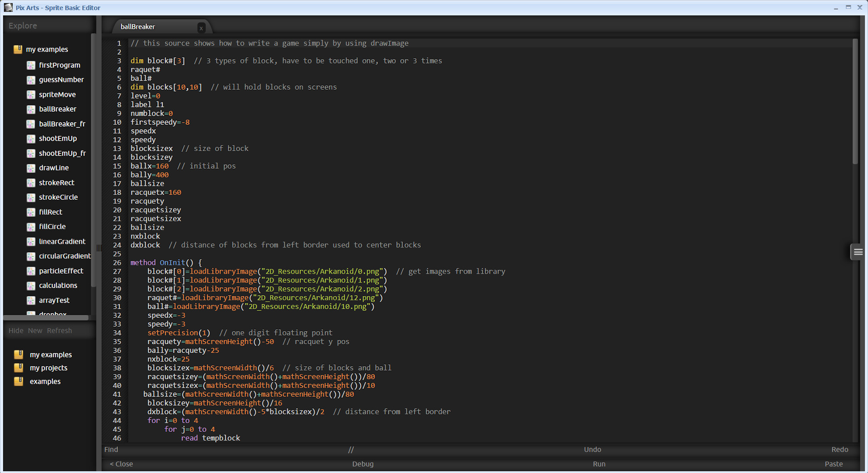Switch to the ballBreaker tab
Image resolution: width=868 pixels, height=473 pixels.
(137, 26)
